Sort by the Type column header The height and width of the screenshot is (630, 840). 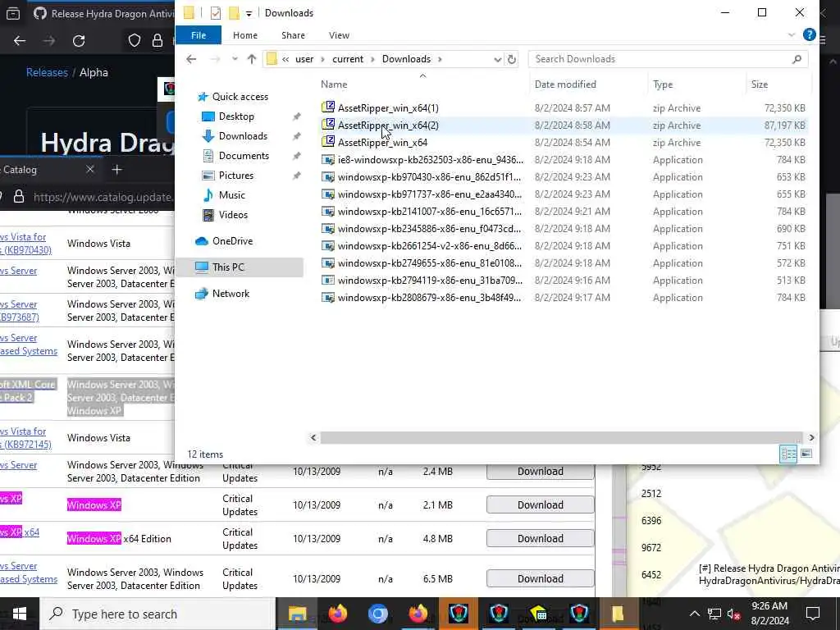click(663, 84)
